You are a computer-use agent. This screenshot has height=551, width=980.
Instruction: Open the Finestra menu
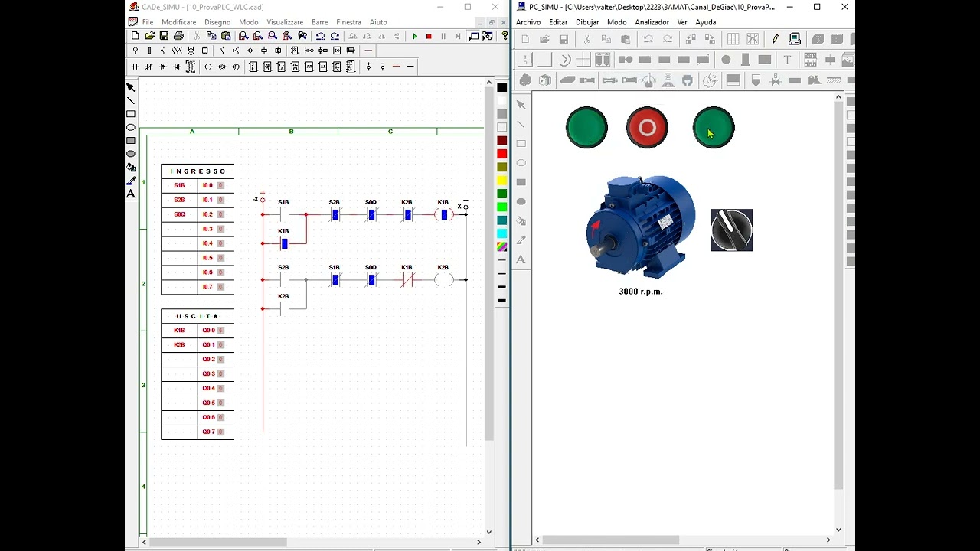coord(348,22)
